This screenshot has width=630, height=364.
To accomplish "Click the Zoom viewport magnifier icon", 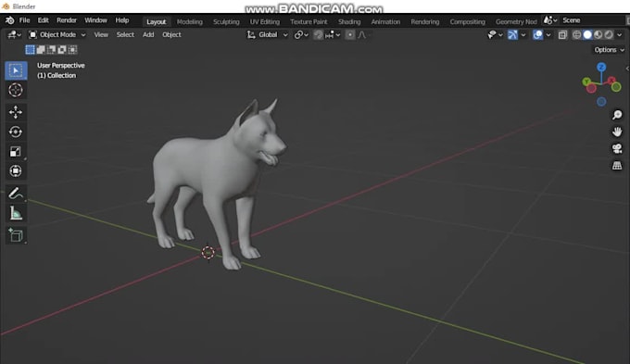I will (x=617, y=115).
